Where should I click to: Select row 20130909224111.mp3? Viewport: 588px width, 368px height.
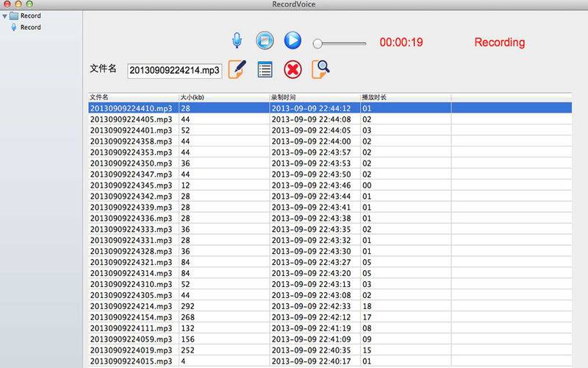point(330,328)
